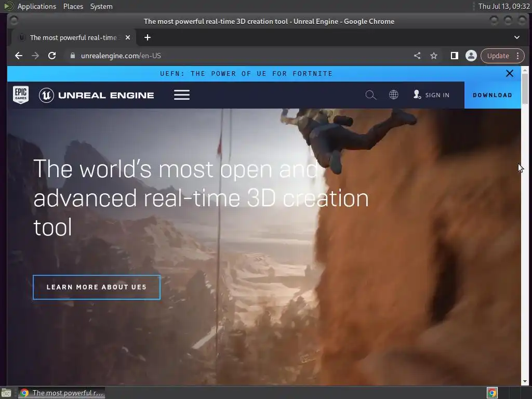532x399 pixels.
Task: Select the Unreal Engine browser tab
Action: pos(73,37)
